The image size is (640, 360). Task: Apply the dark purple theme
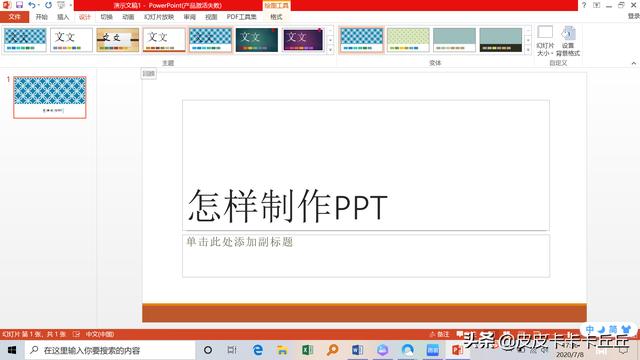pos(303,40)
